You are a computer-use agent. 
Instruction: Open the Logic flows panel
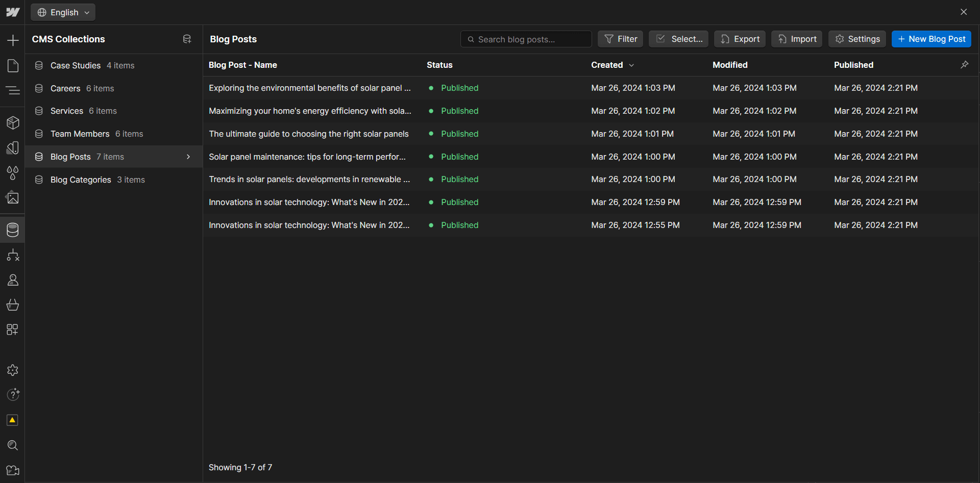13,255
